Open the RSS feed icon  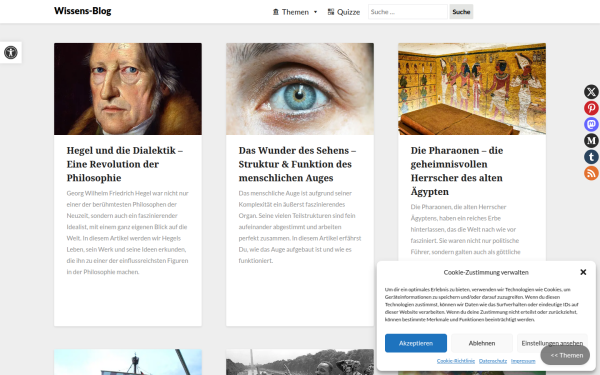coord(591,173)
